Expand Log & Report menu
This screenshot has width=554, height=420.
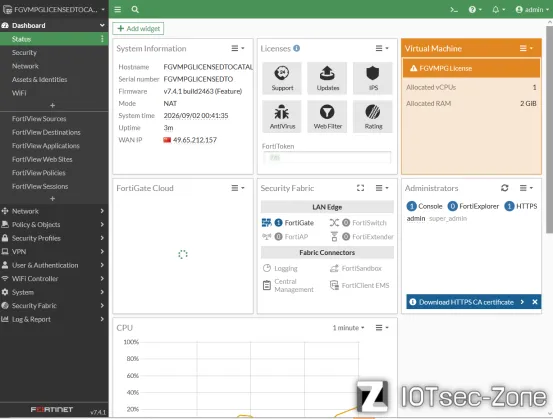tap(54, 319)
